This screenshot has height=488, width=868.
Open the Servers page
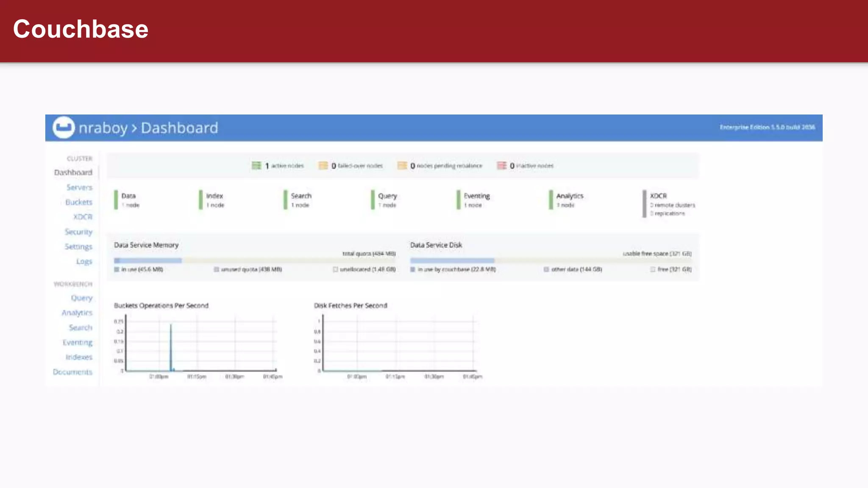coord(79,187)
